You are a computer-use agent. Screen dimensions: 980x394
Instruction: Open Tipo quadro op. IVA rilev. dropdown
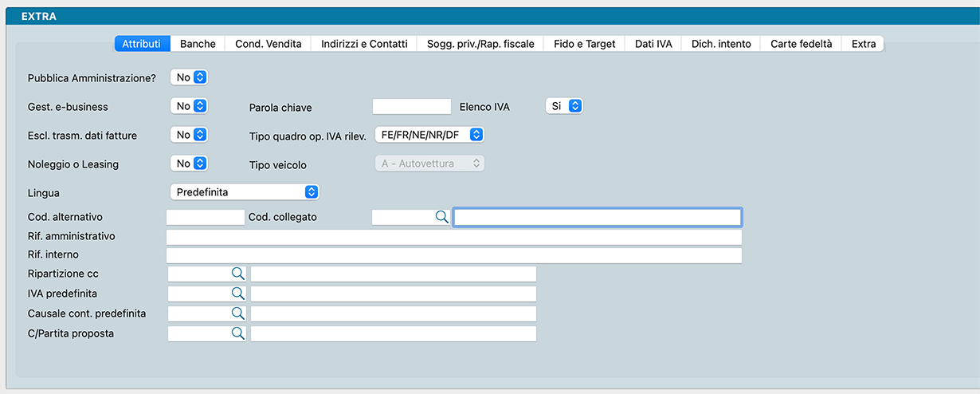pyautogui.click(x=429, y=135)
